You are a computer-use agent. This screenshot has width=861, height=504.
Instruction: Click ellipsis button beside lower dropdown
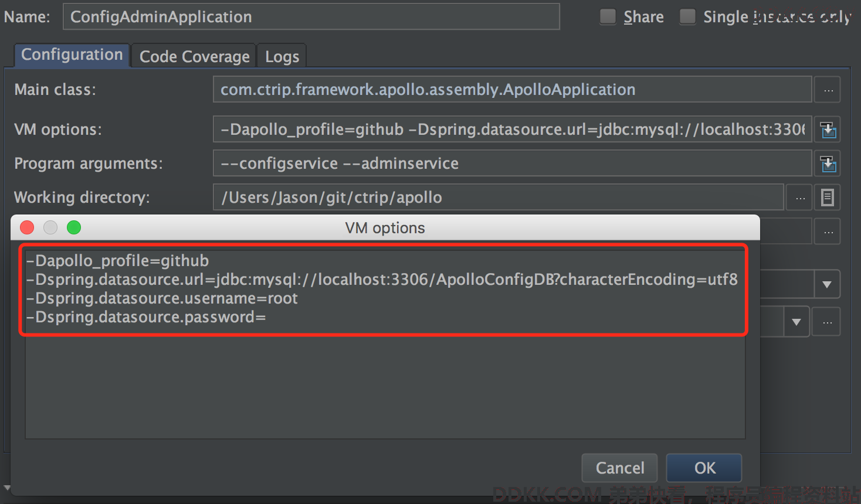[828, 322]
